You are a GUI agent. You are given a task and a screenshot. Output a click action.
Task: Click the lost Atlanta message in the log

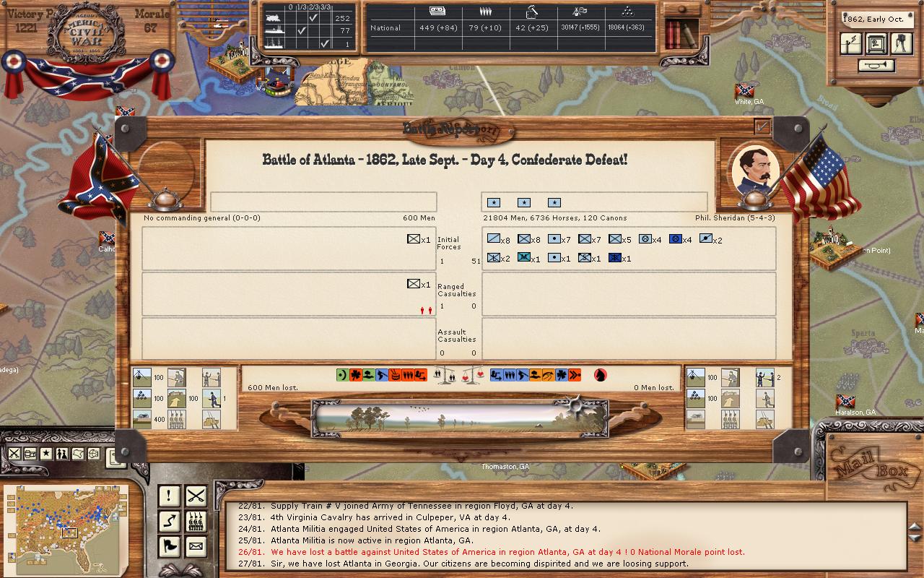pyautogui.click(x=479, y=564)
